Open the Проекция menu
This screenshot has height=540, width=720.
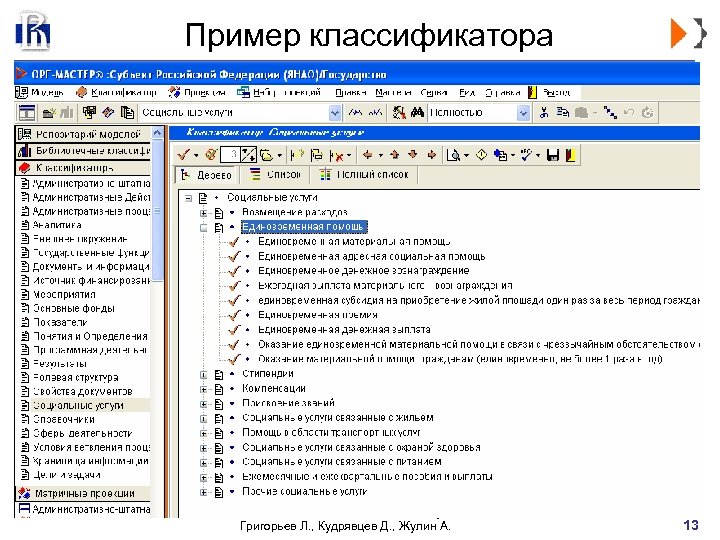[x=197, y=92]
